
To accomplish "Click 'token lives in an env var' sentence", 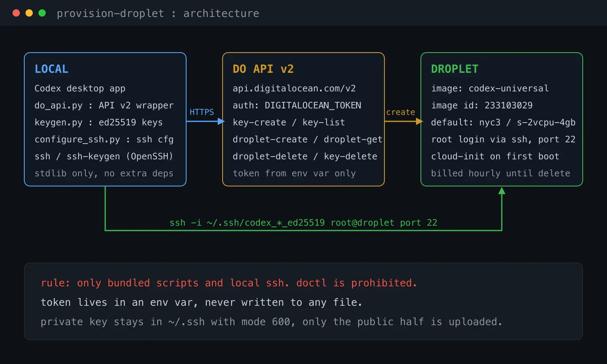I will (x=202, y=303).
